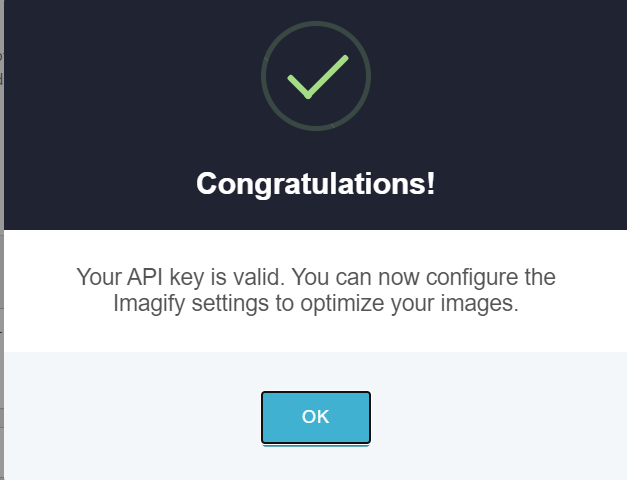Image resolution: width=627 pixels, height=480 pixels.
Task: Click the dark header area beside the checkmark
Action: (480, 76)
